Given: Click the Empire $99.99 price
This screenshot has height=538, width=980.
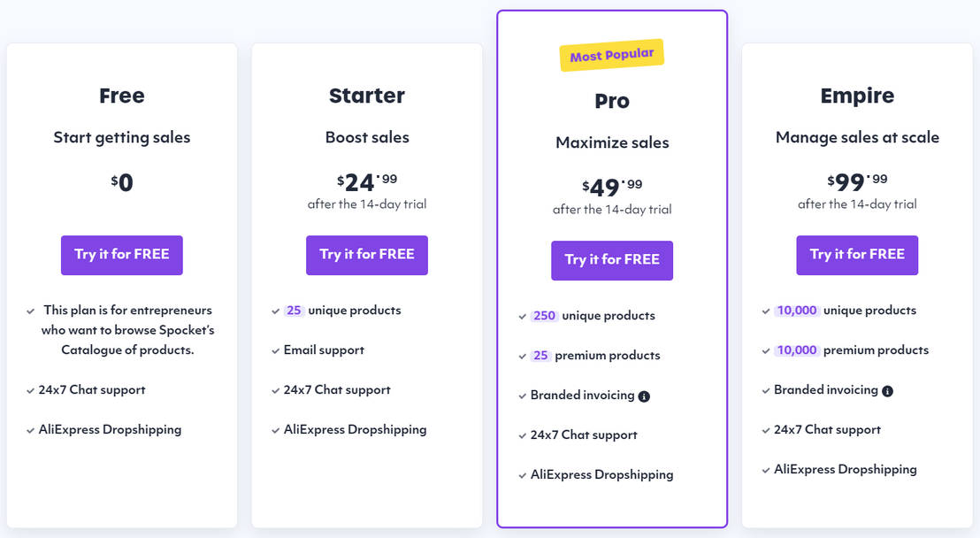Looking at the screenshot, I should coord(857,182).
